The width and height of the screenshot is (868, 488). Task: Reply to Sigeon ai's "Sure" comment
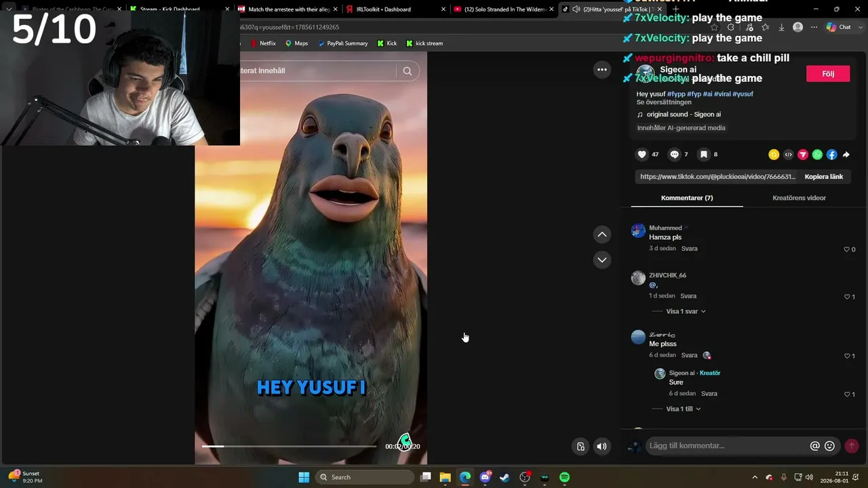[x=709, y=394]
